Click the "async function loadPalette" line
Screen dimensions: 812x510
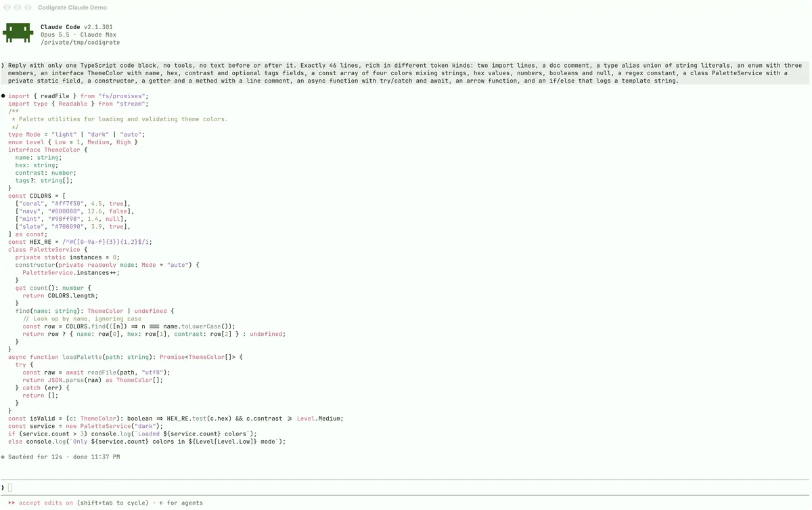coord(125,357)
